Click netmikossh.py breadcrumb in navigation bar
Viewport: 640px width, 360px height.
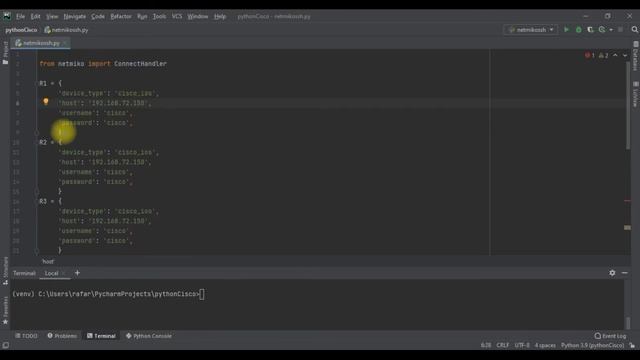(66, 30)
